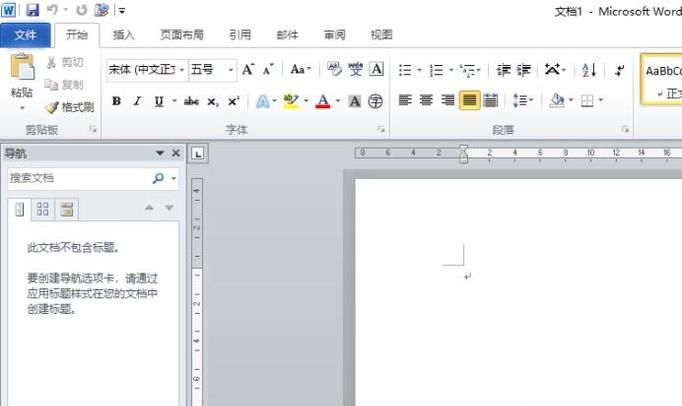The width and height of the screenshot is (682, 406).
Task: Open the 审阅 tab
Action: point(334,35)
